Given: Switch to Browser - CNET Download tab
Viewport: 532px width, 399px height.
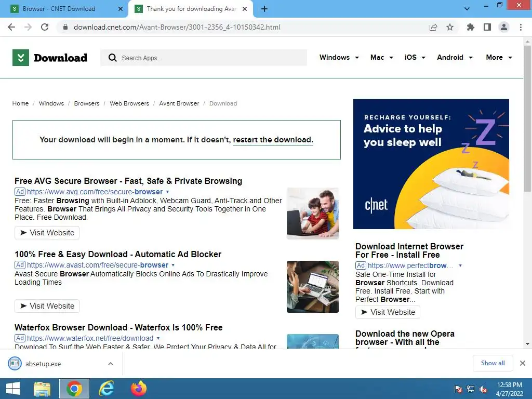Looking at the screenshot, I should [63, 9].
